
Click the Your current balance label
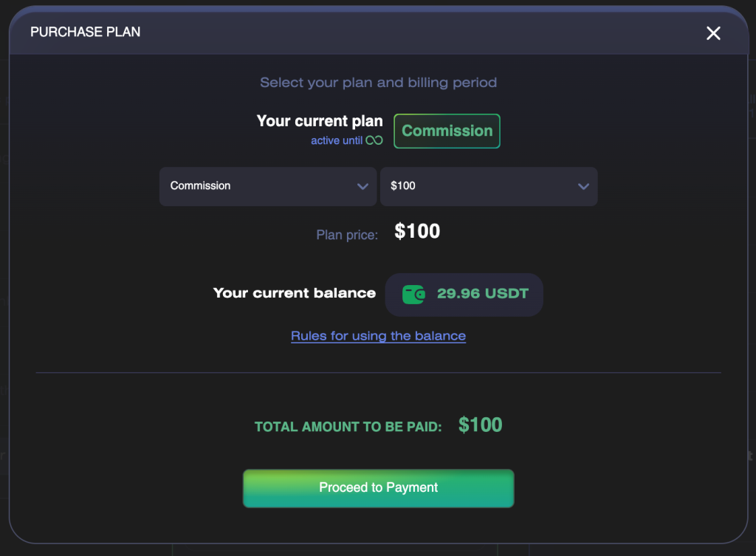tap(294, 293)
